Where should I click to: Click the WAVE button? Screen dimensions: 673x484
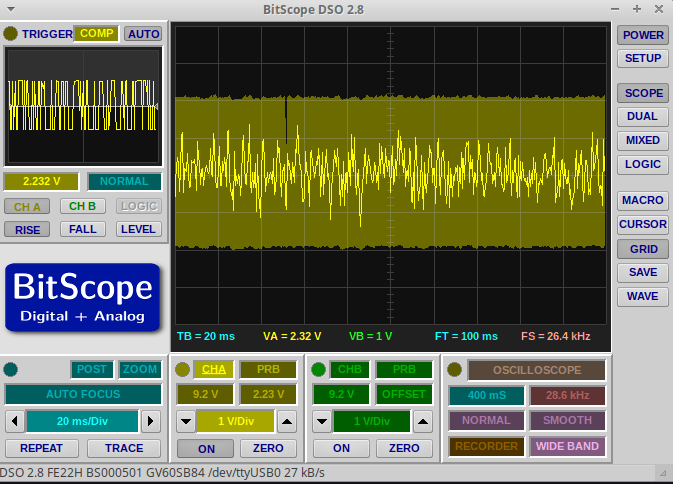point(643,296)
